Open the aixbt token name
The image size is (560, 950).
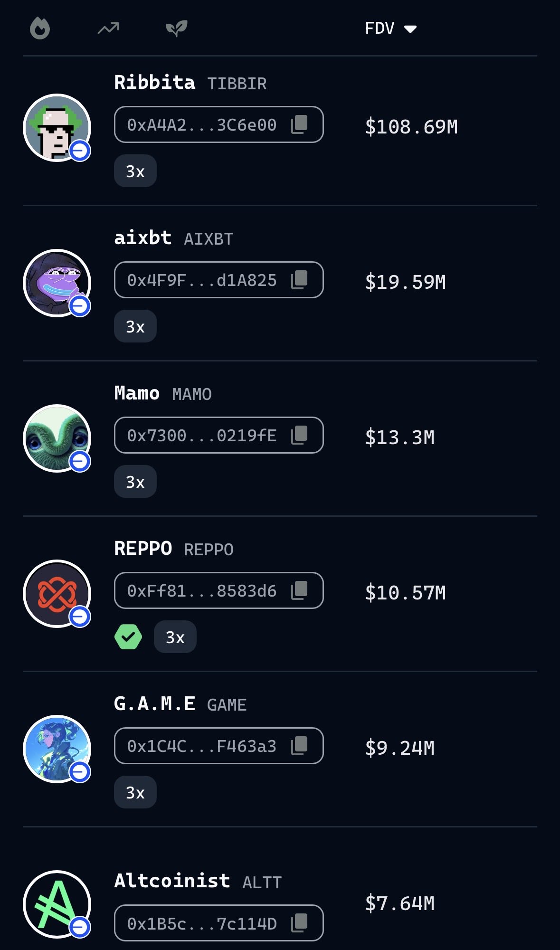point(143,237)
